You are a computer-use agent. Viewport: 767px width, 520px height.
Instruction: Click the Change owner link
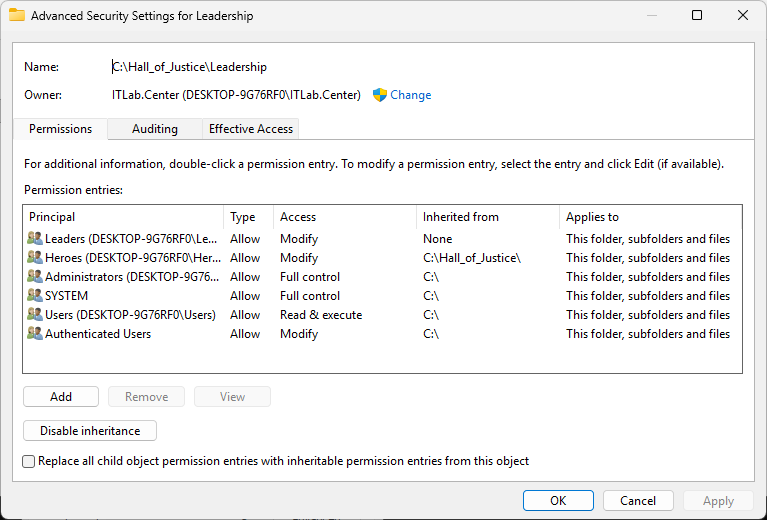(410, 95)
